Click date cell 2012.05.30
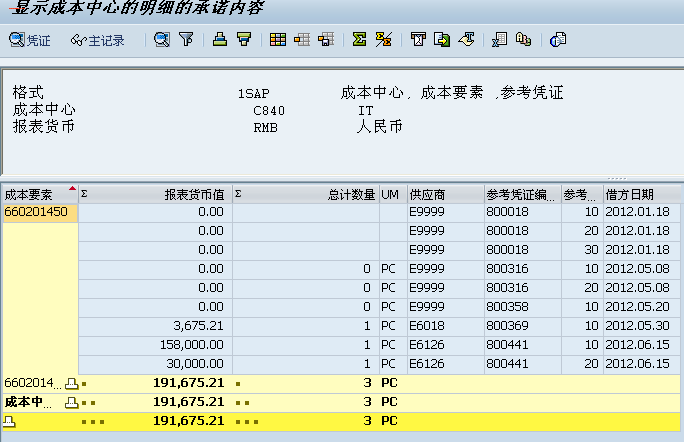The height and width of the screenshot is (442, 684). pyautogui.click(x=642, y=326)
